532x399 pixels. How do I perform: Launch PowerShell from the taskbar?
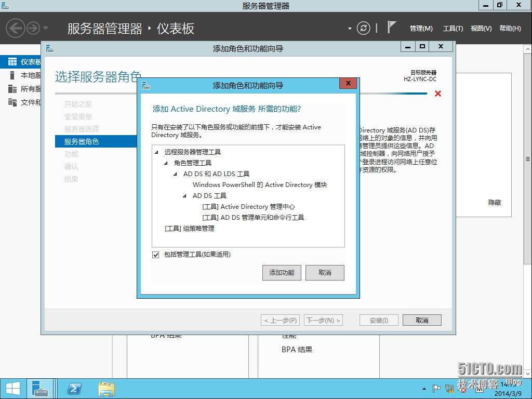point(74,389)
